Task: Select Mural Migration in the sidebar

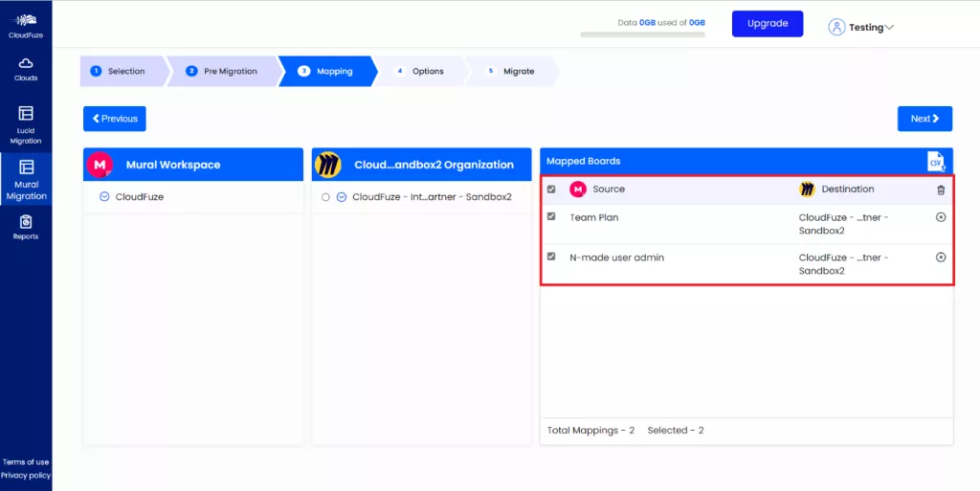Action: click(x=26, y=179)
